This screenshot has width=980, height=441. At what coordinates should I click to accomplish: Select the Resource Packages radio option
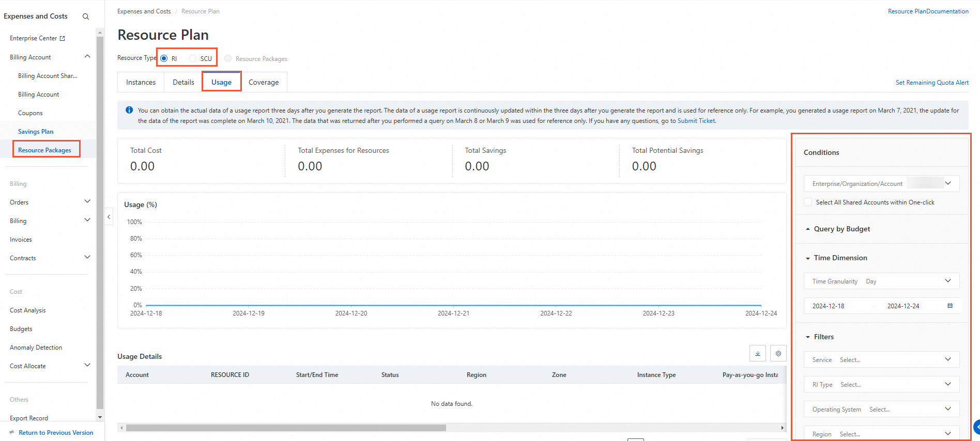coord(228,58)
